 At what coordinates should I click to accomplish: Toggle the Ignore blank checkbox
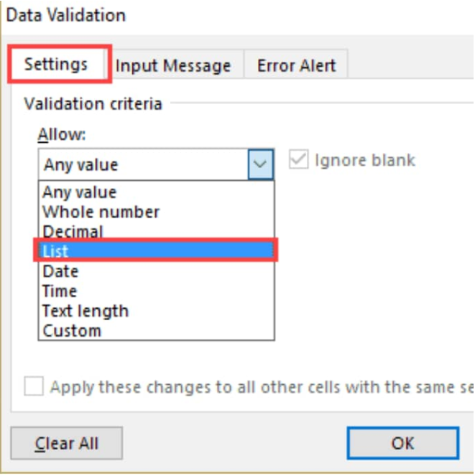coord(298,159)
